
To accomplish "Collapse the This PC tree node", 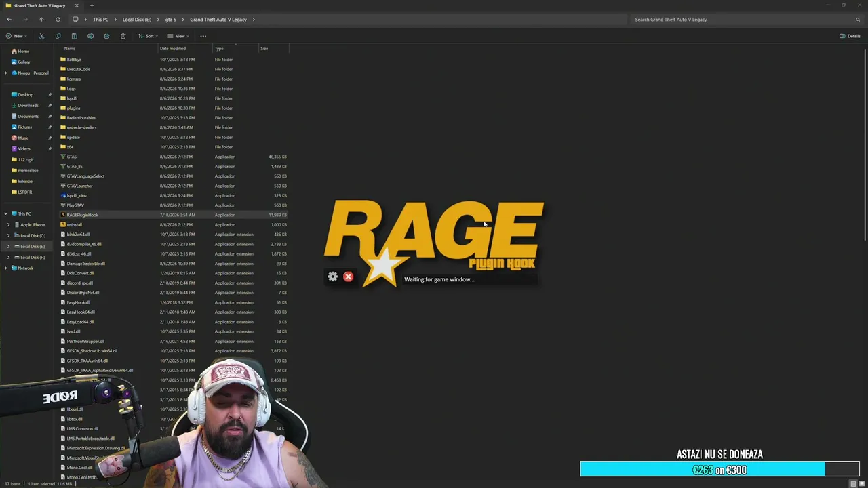I will pos(6,213).
